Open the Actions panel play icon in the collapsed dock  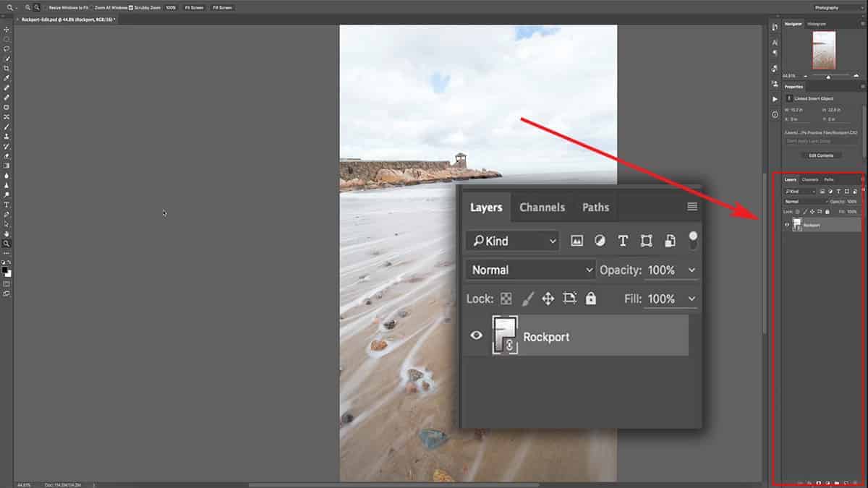(774, 99)
